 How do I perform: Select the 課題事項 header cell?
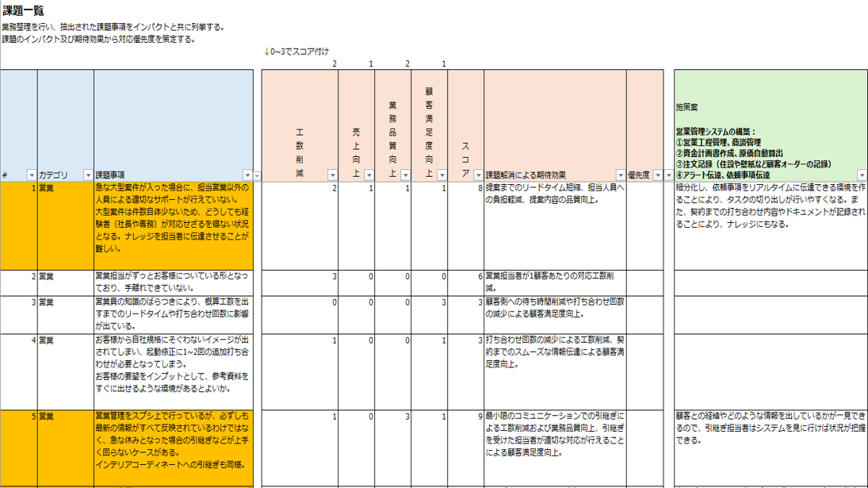tap(174, 125)
